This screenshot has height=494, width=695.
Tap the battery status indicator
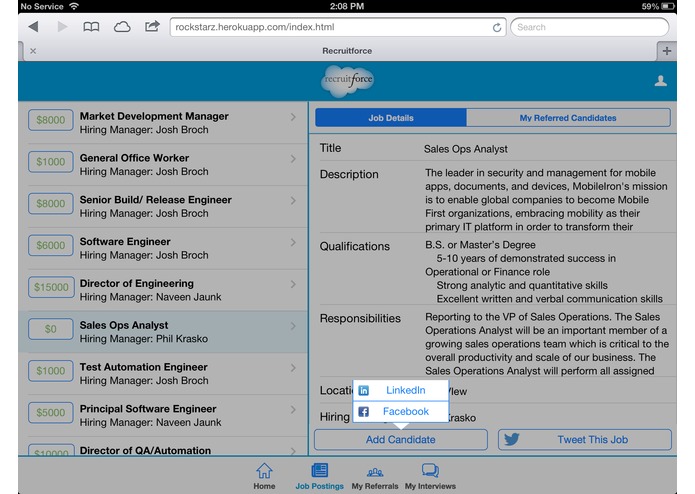point(668,6)
